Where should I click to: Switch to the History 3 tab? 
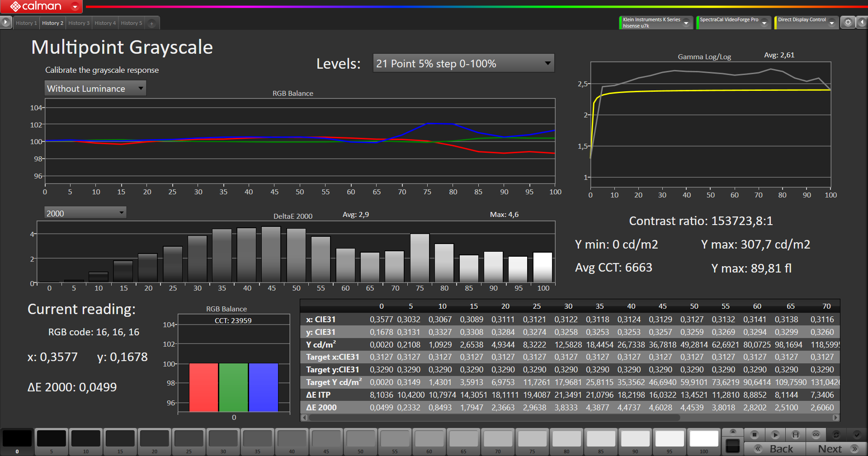[x=79, y=23]
